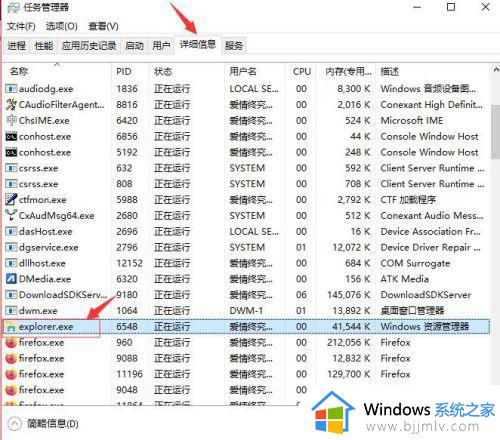Click the CPU value 06
This screenshot has width=500, height=440.
pos(301,295)
